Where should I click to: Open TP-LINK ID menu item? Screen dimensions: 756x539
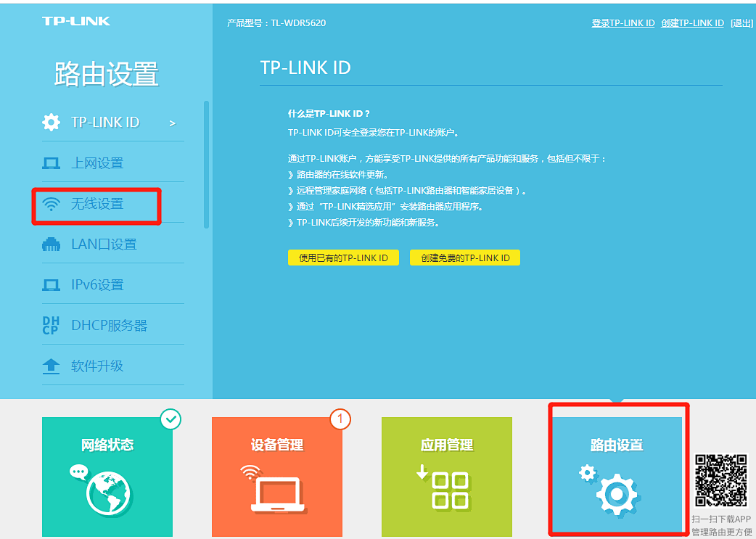(x=113, y=123)
